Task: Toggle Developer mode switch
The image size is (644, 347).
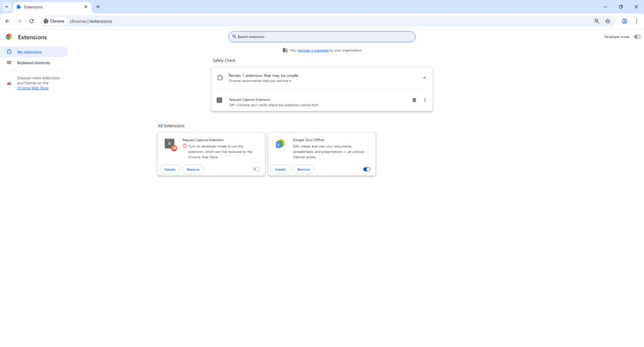Action: tap(637, 37)
